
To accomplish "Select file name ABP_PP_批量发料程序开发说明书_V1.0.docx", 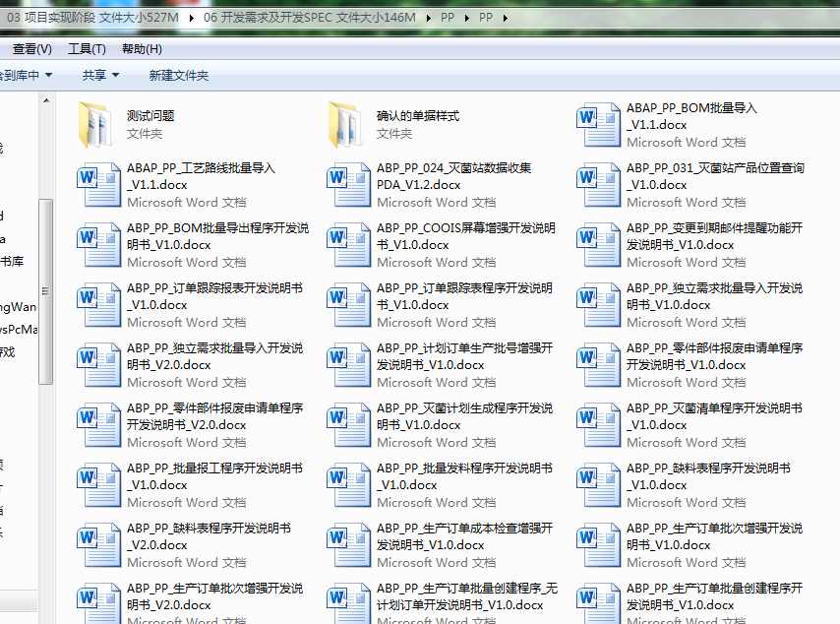I will tap(464, 476).
